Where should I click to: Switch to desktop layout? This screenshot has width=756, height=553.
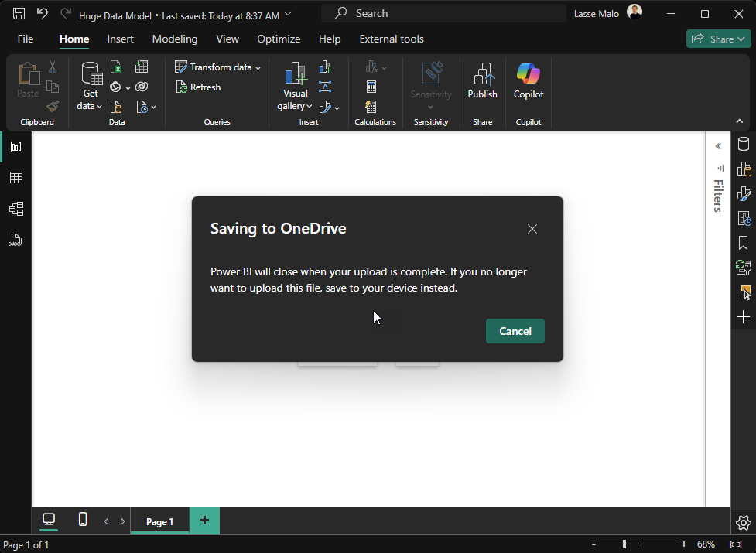[49, 519]
